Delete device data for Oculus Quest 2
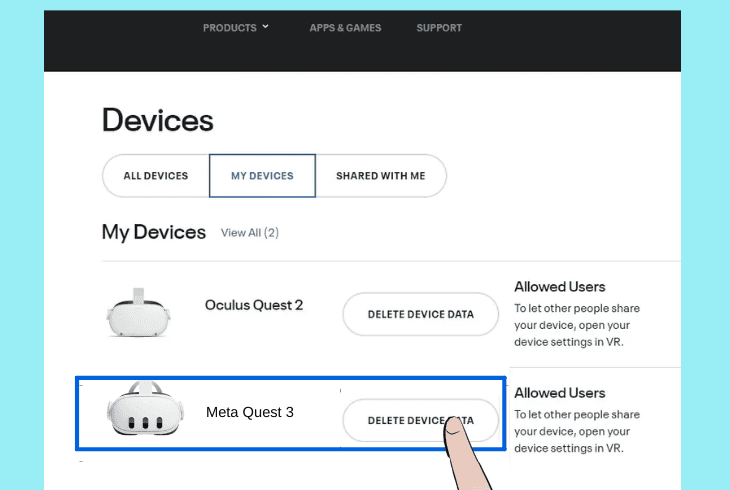 420,314
